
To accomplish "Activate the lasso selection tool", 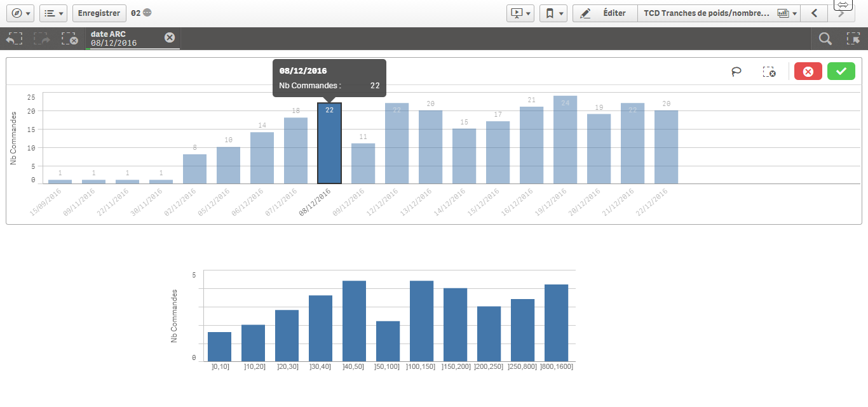I will (x=736, y=72).
